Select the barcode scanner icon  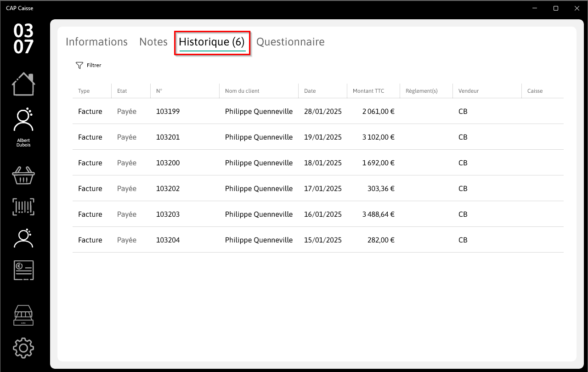coord(23,207)
